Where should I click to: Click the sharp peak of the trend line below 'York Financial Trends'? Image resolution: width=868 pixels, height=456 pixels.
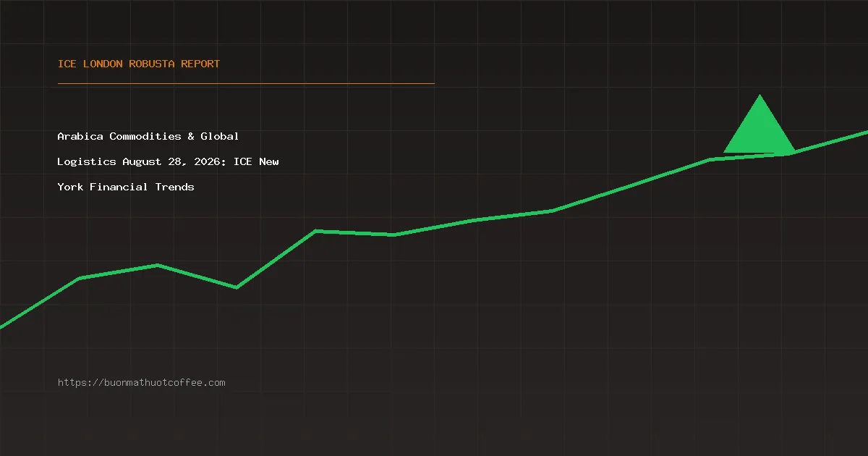(316, 231)
